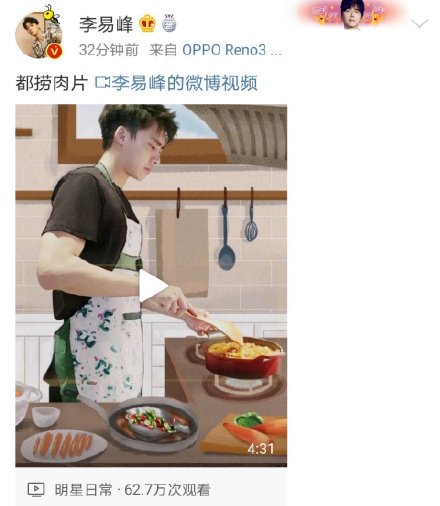440x506 pixels.
Task: Open the fan banner decoration at top right
Action: [x=352, y=15]
